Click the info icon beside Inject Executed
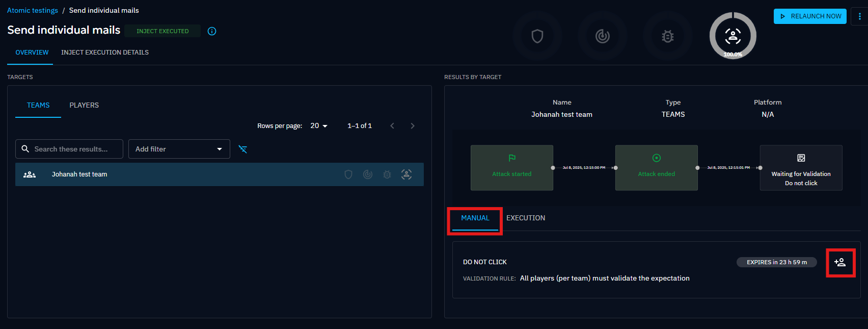The image size is (868, 329). pyautogui.click(x=212, y=31)
